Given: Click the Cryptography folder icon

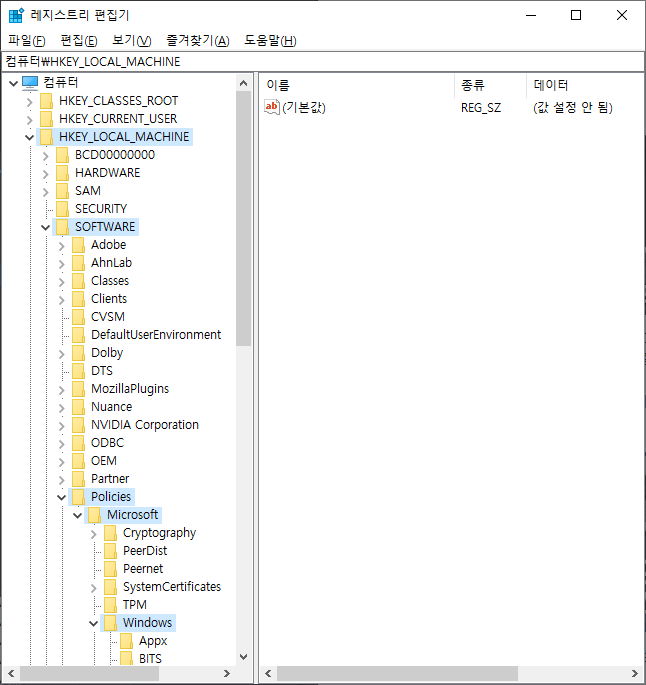Looking at the screenshot, I should click(x=110, y=533).
